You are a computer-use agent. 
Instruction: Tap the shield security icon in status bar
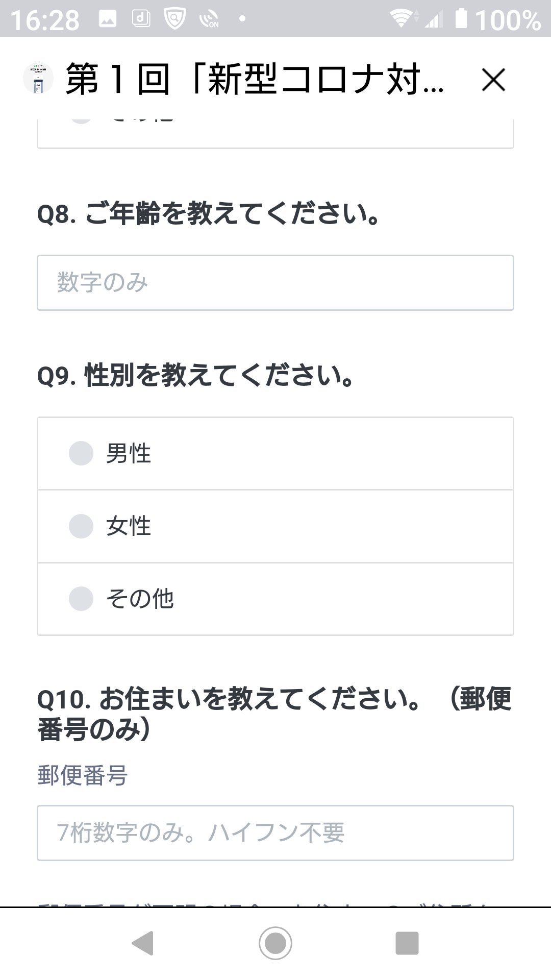click(174, 19)
